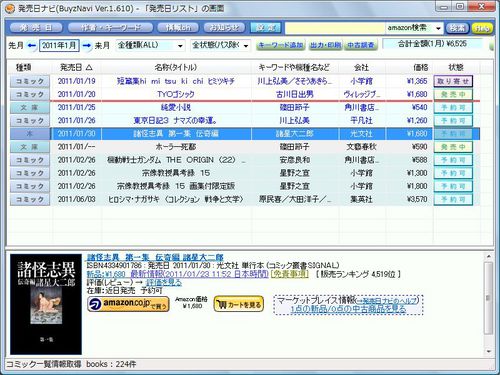Click date 2011/06/03 cell
Image resolution: width=500 pixels, height=375 pixels.
(x=76, y=199)
